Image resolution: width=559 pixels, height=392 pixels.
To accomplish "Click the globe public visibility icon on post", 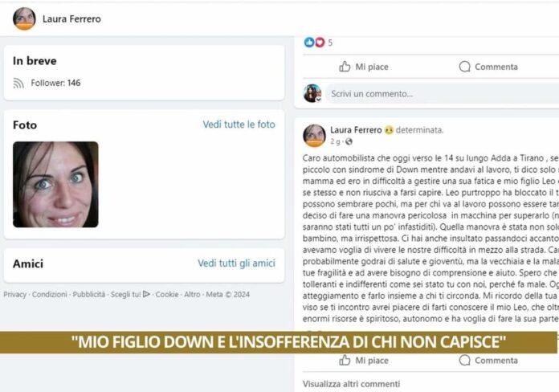I will click(349, 141).
